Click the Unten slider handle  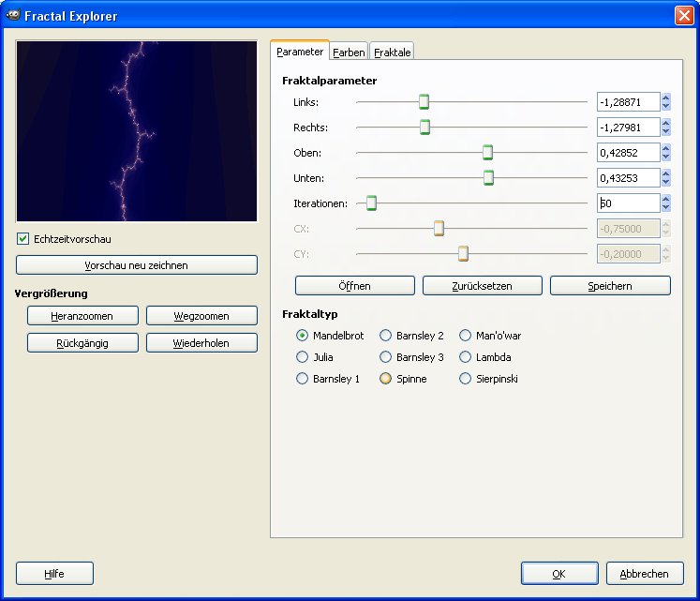point(488,178)
